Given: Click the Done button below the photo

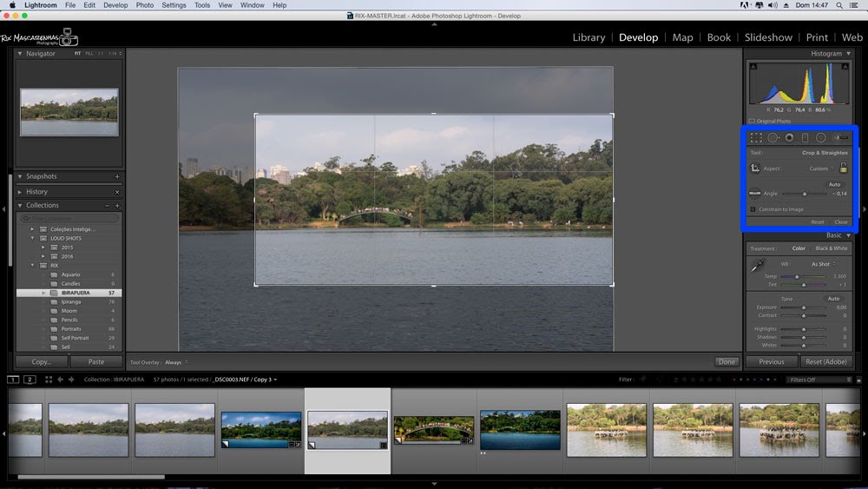Looking at the screenshot, I should (x=727, y=361).
